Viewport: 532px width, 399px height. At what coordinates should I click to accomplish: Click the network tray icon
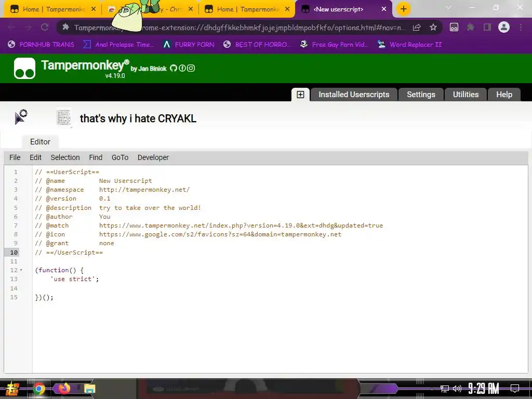tap(445, 389)
